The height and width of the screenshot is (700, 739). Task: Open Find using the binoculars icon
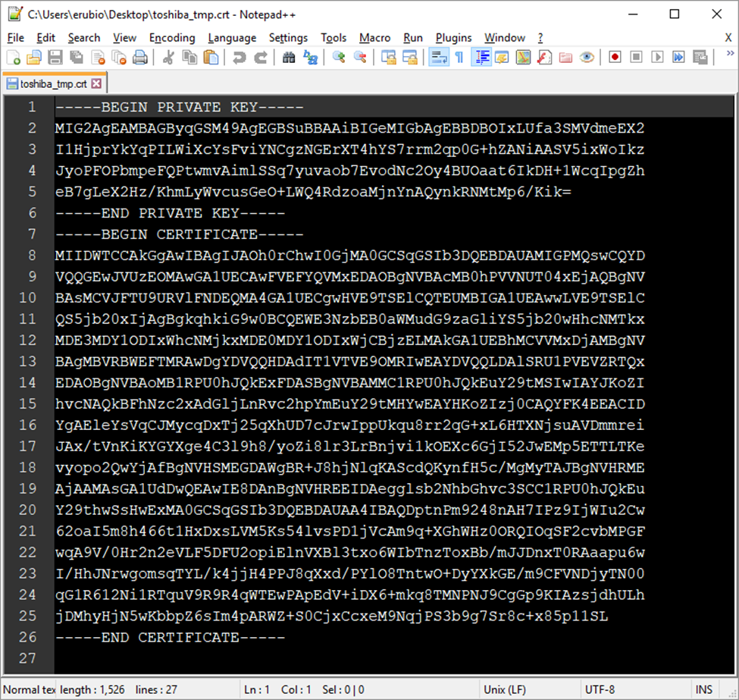tap(289, 58)
